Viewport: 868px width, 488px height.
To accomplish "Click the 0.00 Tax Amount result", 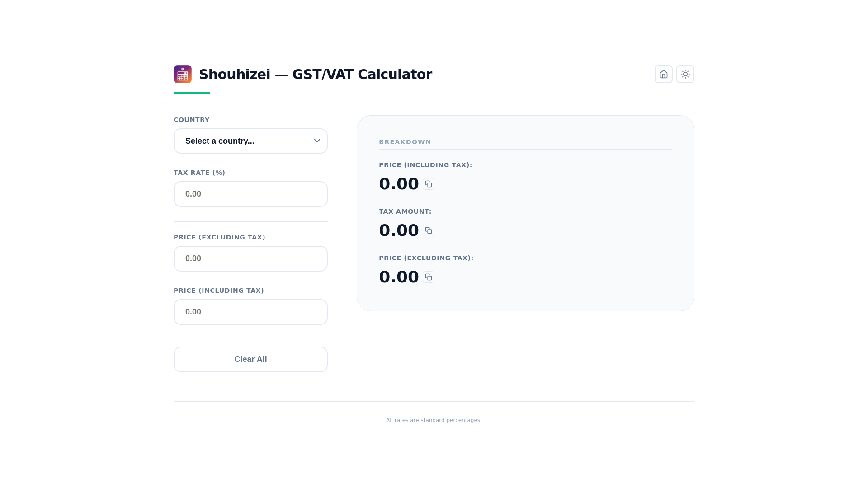I will [x=398, y=230].
